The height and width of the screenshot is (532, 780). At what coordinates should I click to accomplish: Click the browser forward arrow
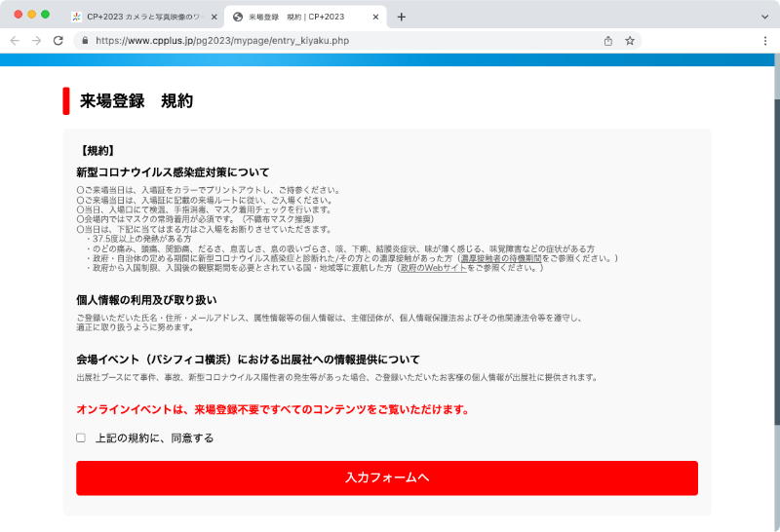pyautogui.click(x=36, y=41)
